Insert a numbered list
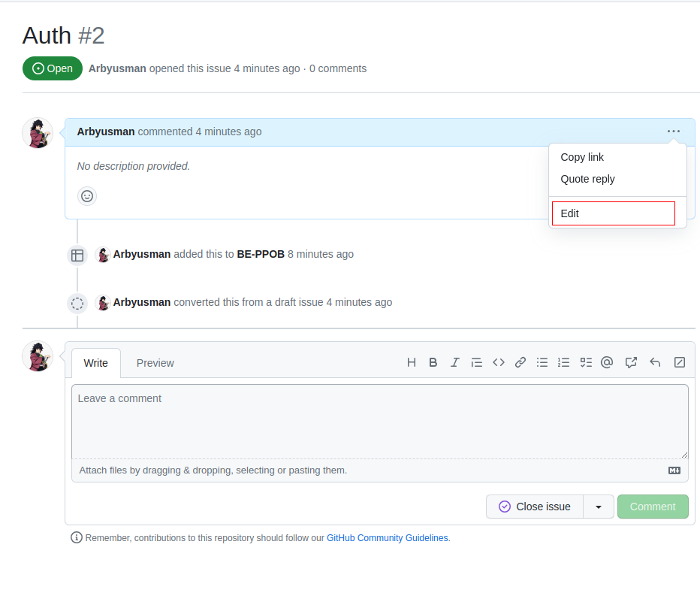The height and width of the screenshot is (611, 700). (563, 362)
